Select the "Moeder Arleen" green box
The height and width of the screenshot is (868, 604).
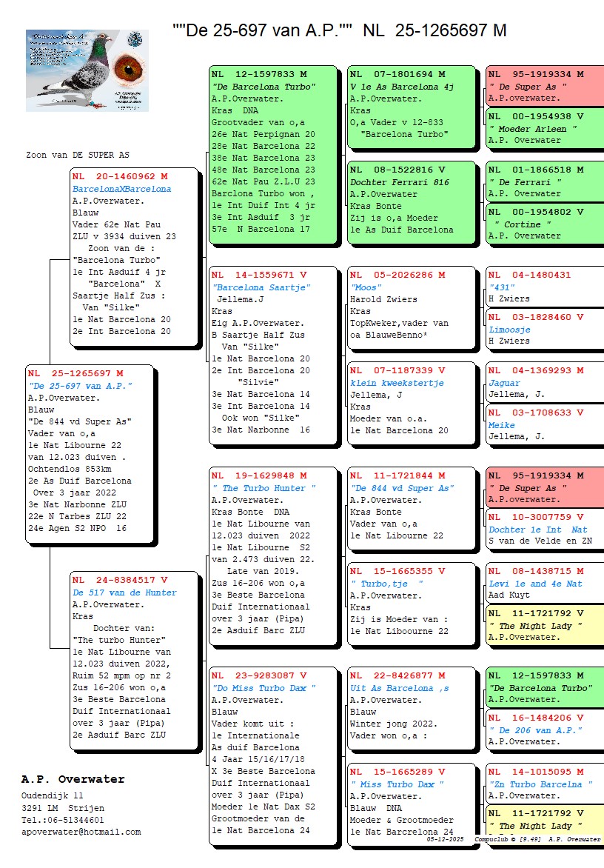(544, 128)
